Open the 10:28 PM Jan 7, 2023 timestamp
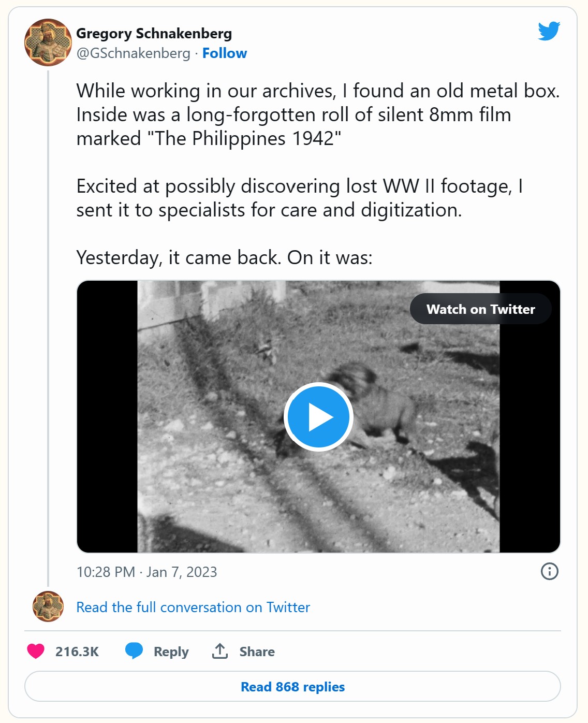This screenshot has height=723, width=588. [146, 572]
